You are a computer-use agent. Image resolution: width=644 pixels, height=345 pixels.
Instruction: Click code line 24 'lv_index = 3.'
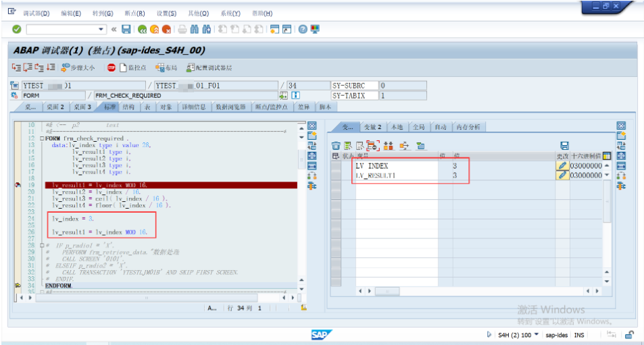[73, 219]
